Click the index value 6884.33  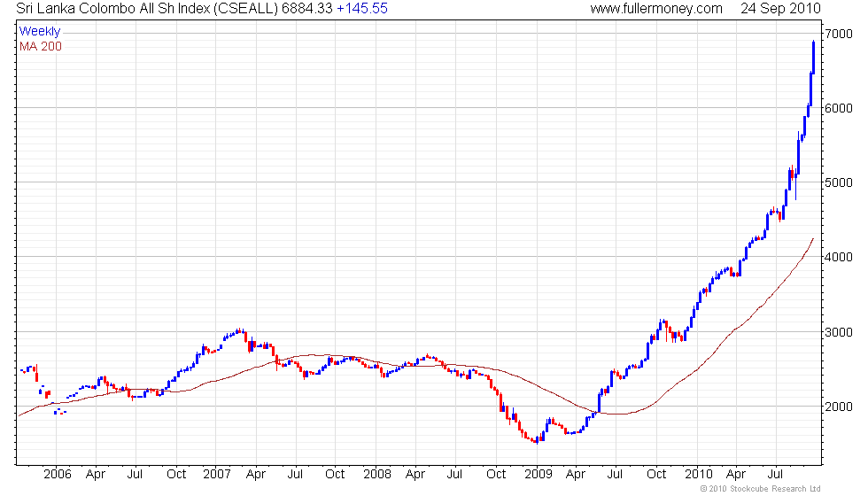click(307, 8)
